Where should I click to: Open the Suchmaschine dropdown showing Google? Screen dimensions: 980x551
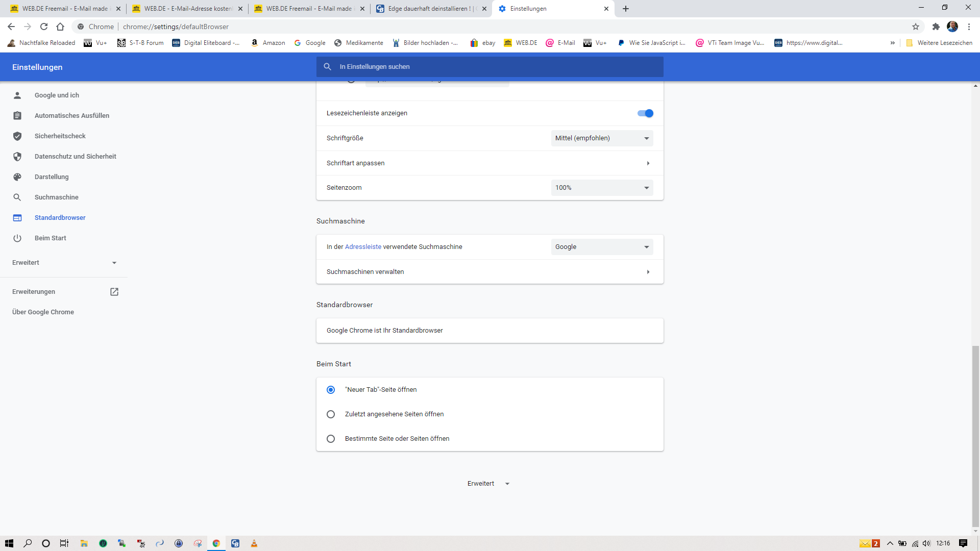[x=602, y=246]
